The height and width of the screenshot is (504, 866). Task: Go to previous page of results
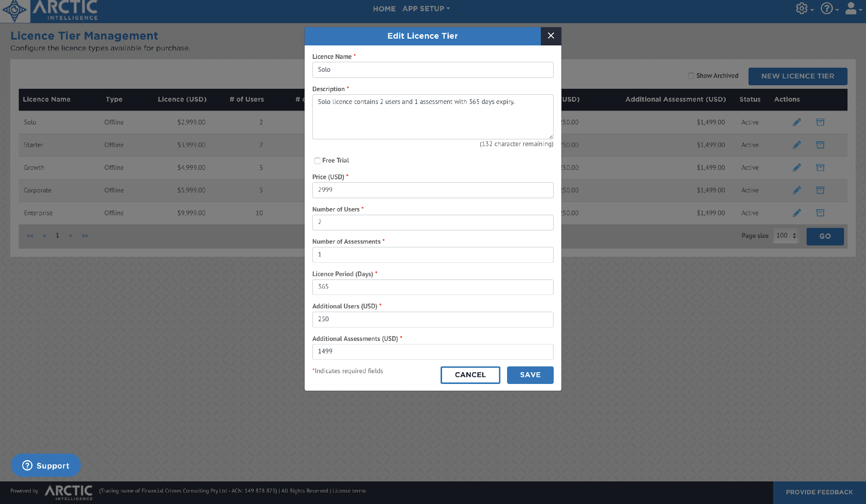[x=44, y=236]
